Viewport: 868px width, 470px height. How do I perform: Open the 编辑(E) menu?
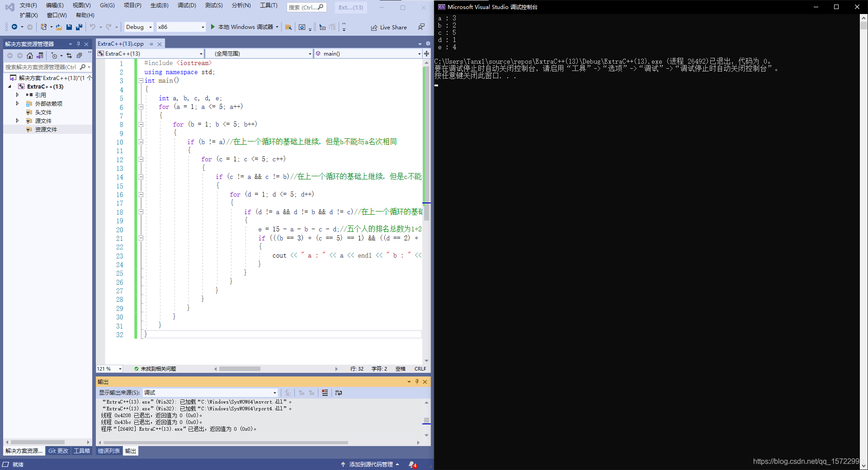[55, 5]
